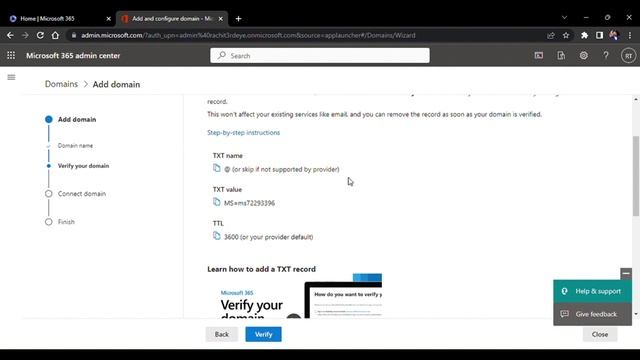Open the app launcher waffle icon
This screenshot has width=640, height=360.
(x=11, y=56)
